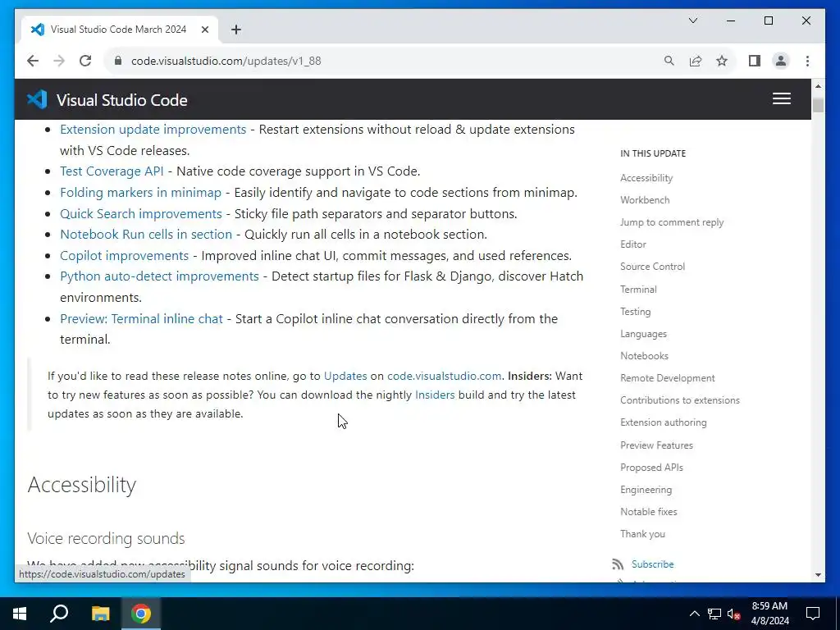Open the notification center icon
This screenshot has width=840, height=630.
[813, 614]
